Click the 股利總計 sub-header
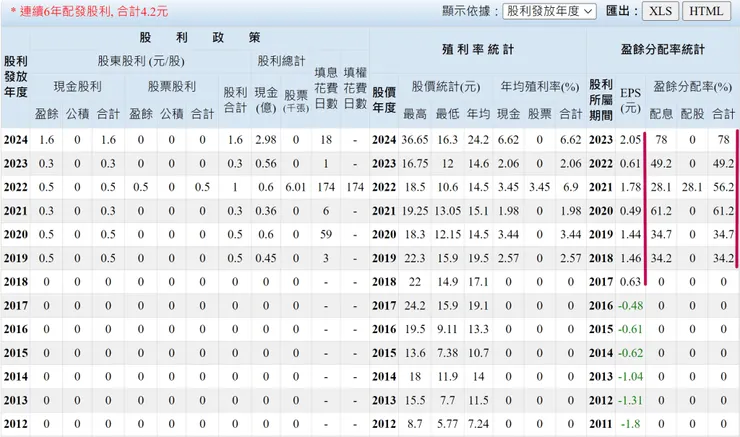740x437 pixels. [x=281, y=61]
